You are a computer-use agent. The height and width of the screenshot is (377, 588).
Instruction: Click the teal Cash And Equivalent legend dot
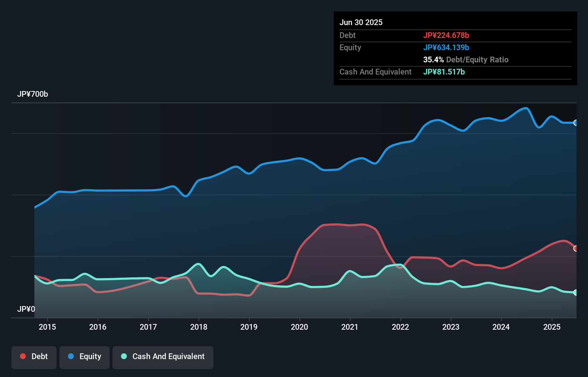[x=124, y=357]
